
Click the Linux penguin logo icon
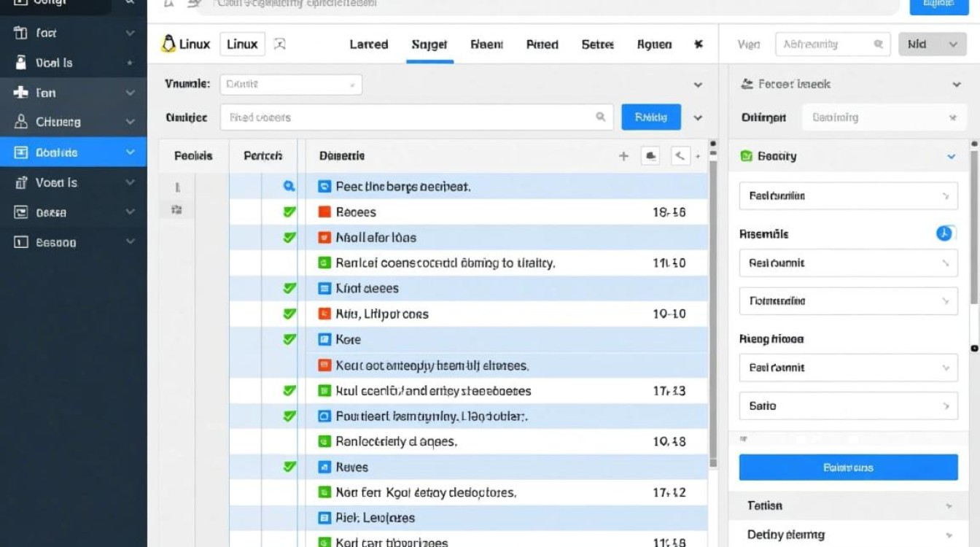[x=168, y=44]
